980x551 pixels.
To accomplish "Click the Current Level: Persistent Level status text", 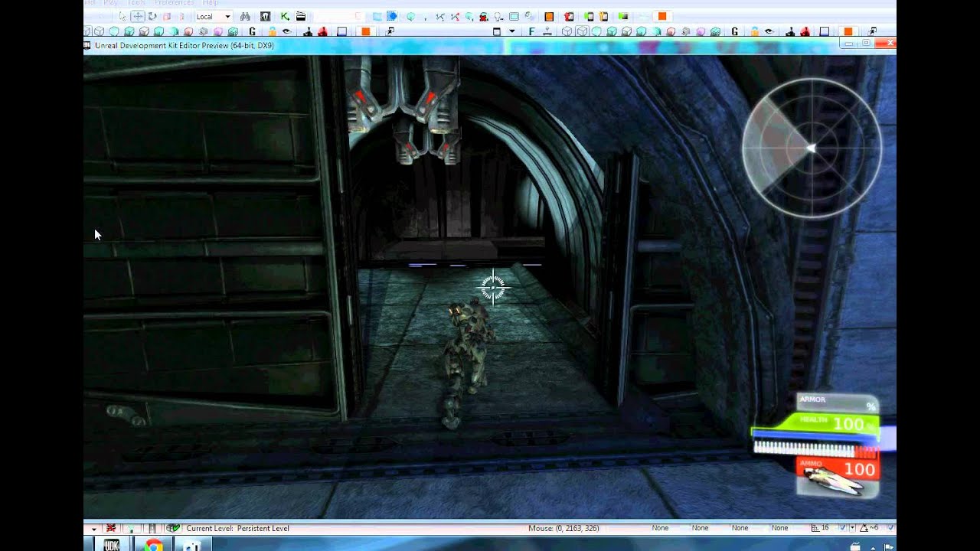I will click(x=237, y=528).
